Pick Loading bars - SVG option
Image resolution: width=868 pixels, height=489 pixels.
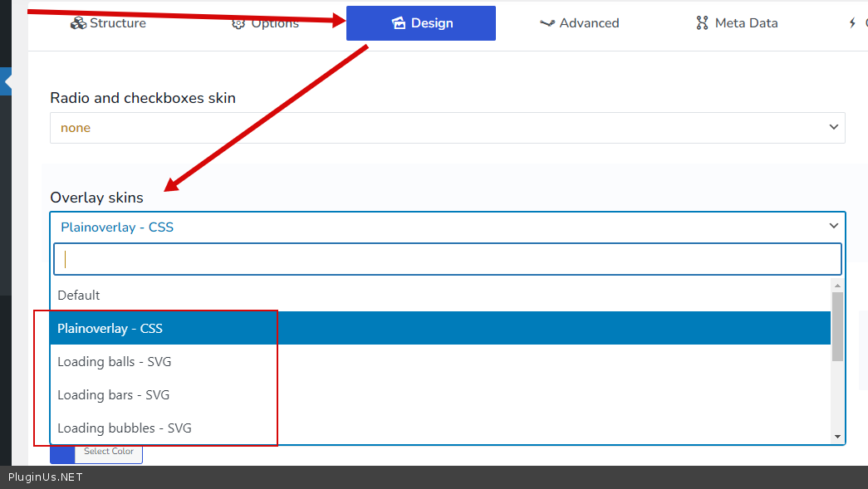click(113, 395)
